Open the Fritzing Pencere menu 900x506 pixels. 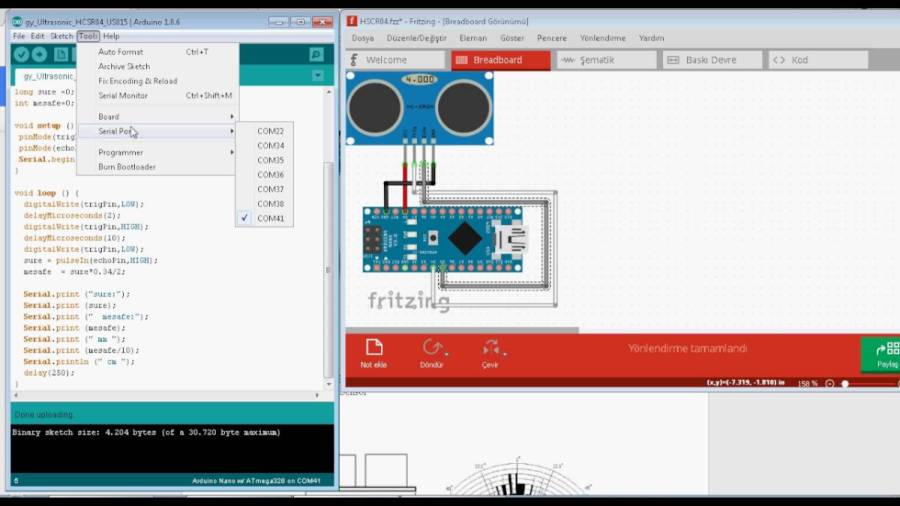[x=552, y=38]
